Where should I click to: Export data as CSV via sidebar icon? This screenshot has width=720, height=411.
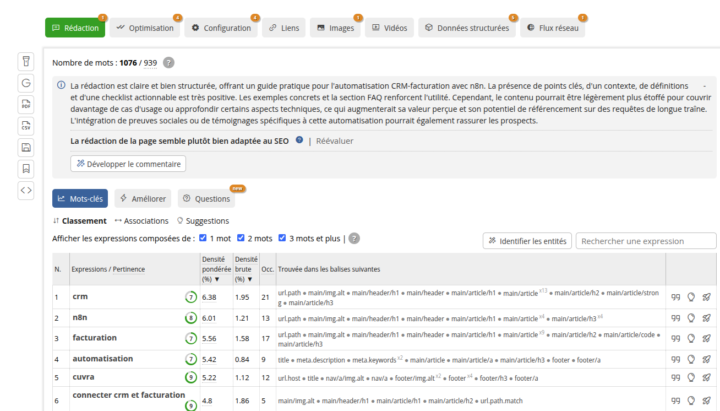click(x=26, y=126)
